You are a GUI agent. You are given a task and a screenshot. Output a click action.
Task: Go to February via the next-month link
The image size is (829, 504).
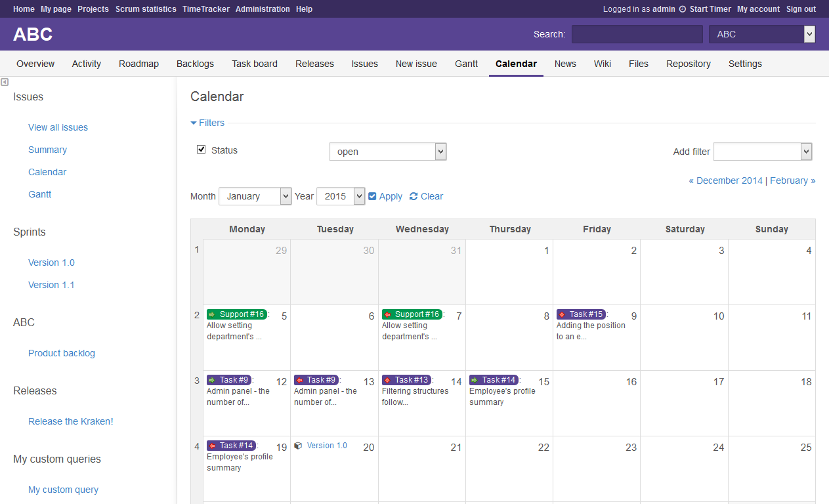792,180
